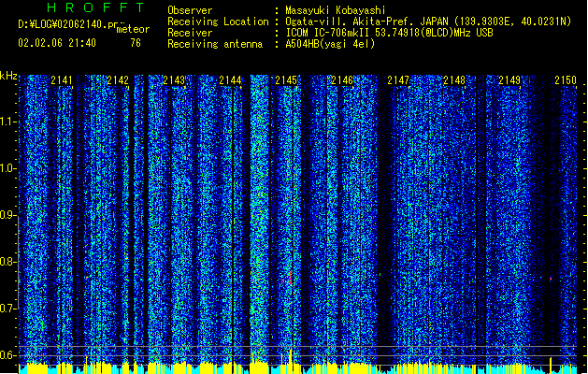Viewport: 588px width, 374px height.
Task: Click the 2141 time marker
Action: click(62, 80)
